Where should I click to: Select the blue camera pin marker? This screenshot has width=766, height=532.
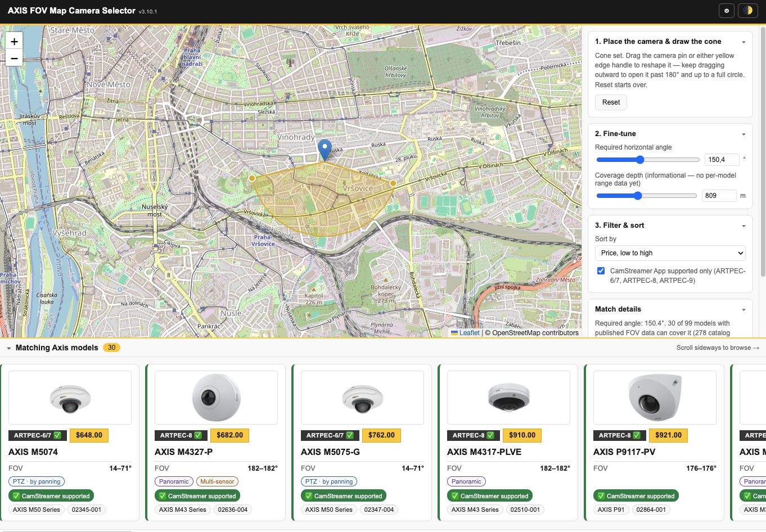(x=325, y=150)
